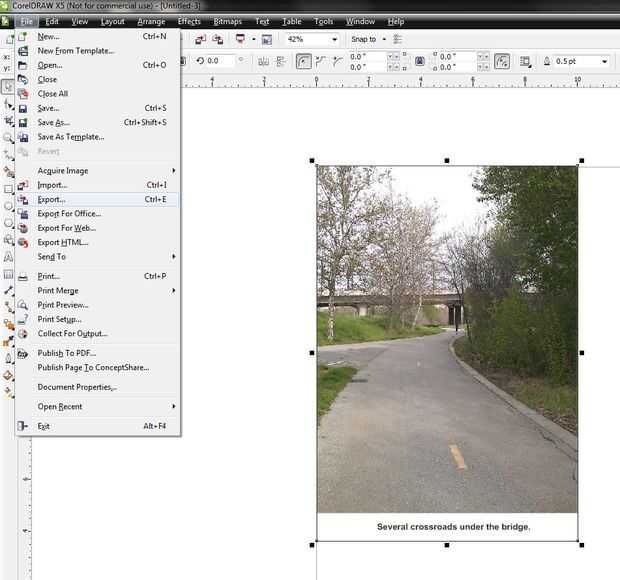Click the caption 'Several crossroads under the bridge.'

[453, 527]
